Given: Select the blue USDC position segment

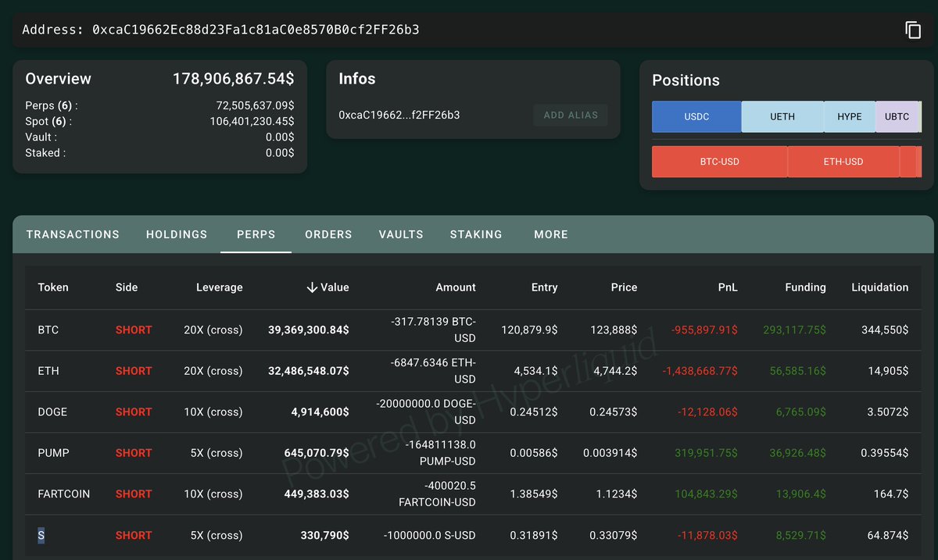Looking at the screenshot, I should (696, 116).
